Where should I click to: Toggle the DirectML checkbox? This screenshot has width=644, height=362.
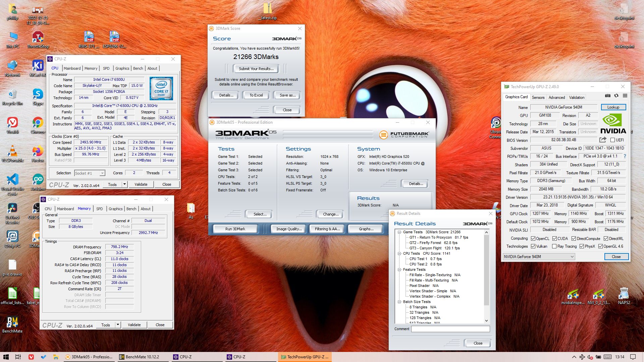pos(606,238)
